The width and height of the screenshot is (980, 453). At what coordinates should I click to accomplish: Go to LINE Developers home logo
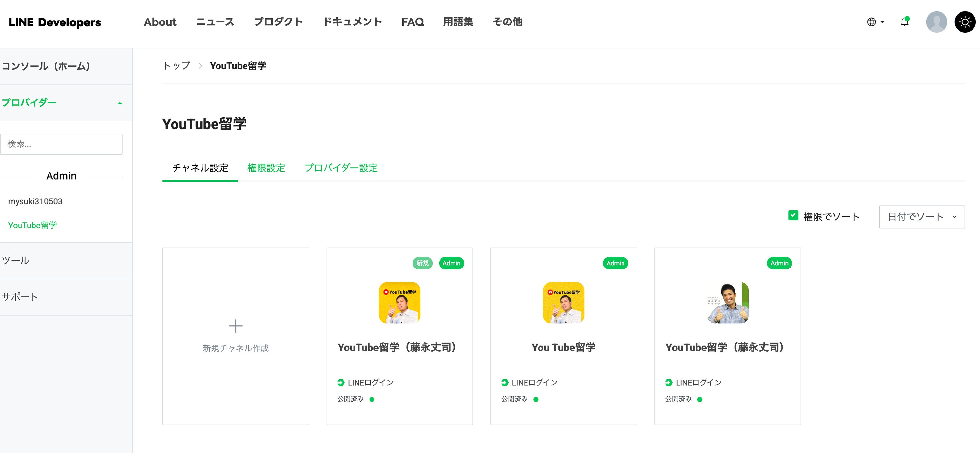point(55,22)
